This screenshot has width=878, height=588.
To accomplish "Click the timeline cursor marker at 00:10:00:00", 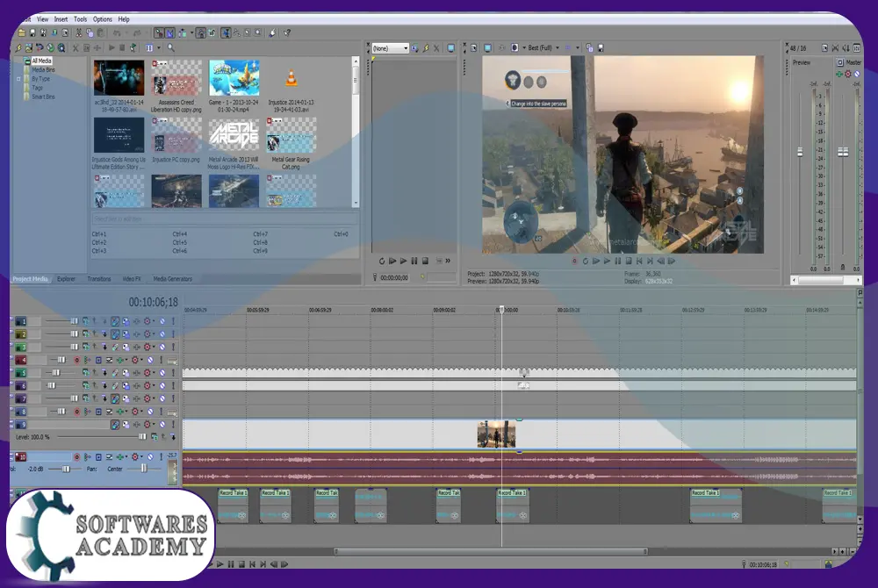I will (x=501, y=310).
